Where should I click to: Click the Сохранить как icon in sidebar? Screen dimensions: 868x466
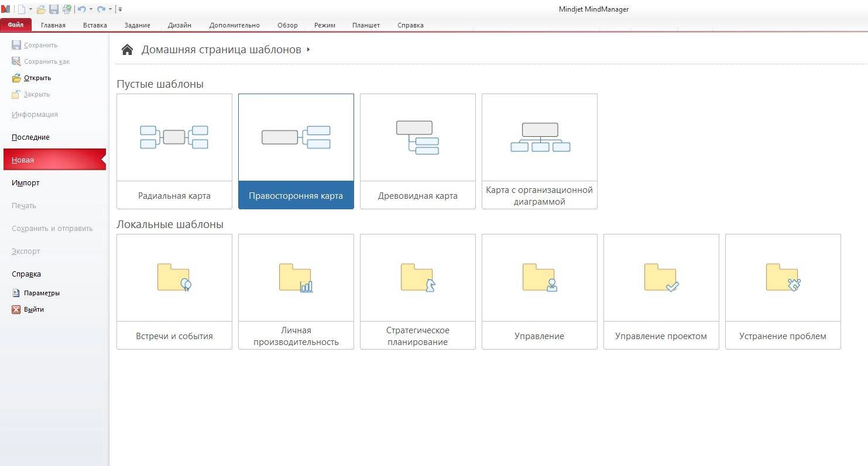tap(16, 61)
